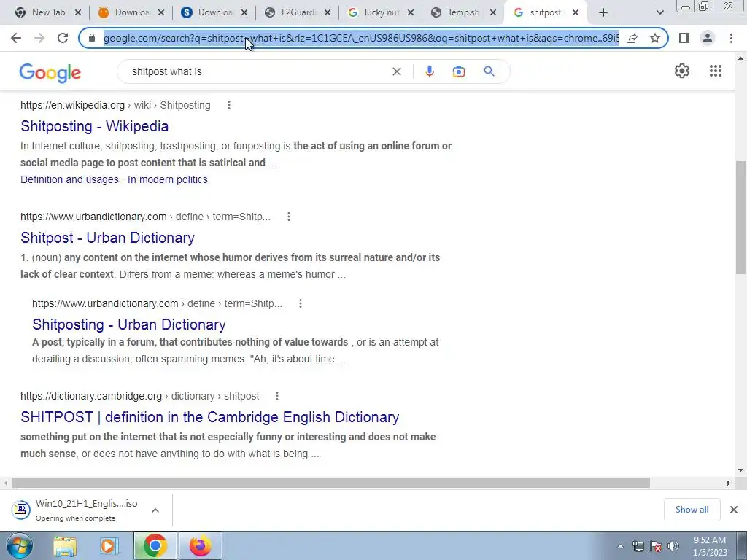The height and width of the screenshot is (560, 747).
Task: Open more options for the Wikipedia result
Action: click(x=228, y=105)
